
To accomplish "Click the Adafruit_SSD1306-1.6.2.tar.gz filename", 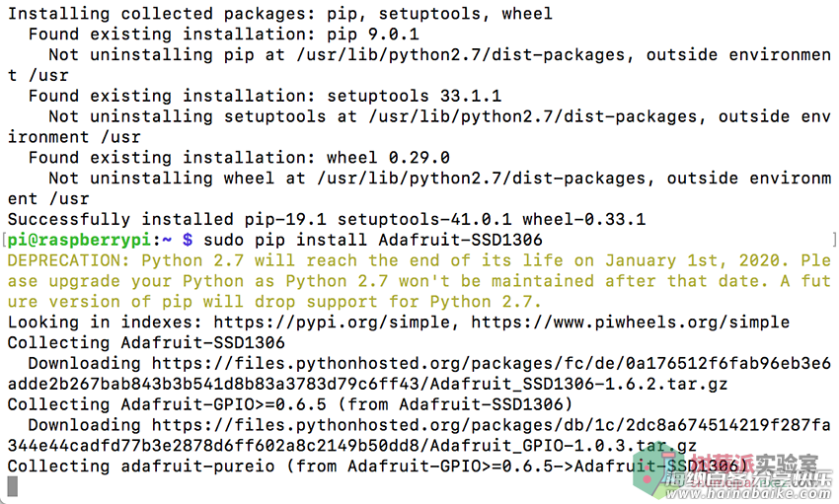I will coord(578,384).
